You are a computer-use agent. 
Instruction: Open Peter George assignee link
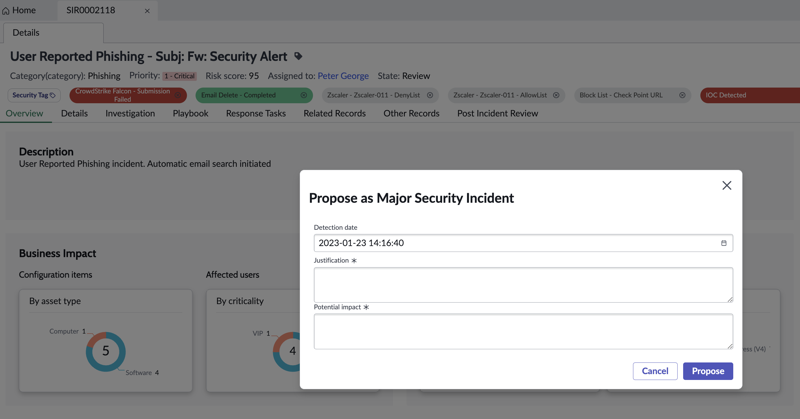(343, 76)
